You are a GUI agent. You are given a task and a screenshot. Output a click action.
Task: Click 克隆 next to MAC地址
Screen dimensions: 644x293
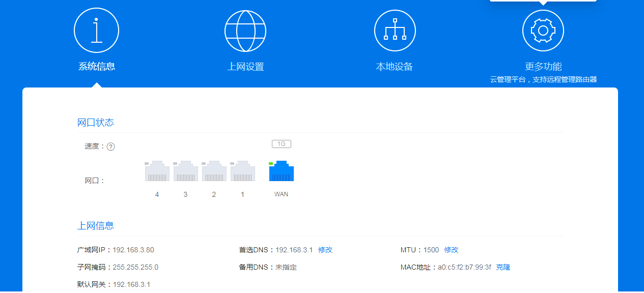tap(502, 267)
